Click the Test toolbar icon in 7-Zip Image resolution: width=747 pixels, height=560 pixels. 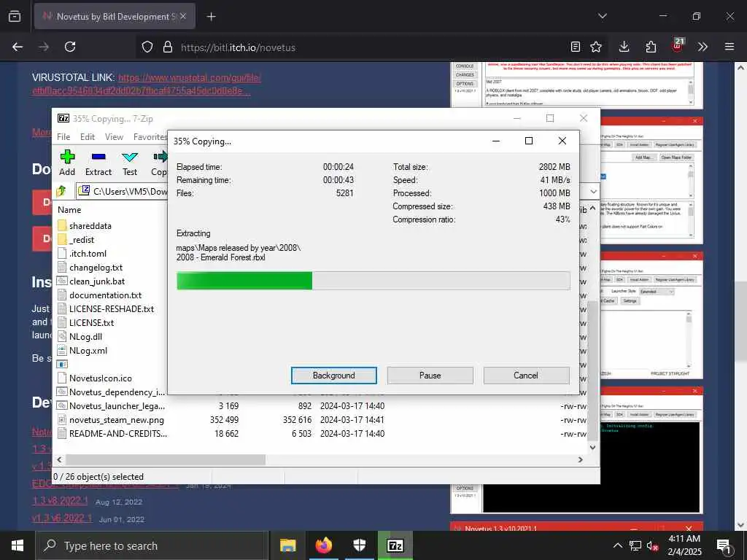(x=130, y=163)
